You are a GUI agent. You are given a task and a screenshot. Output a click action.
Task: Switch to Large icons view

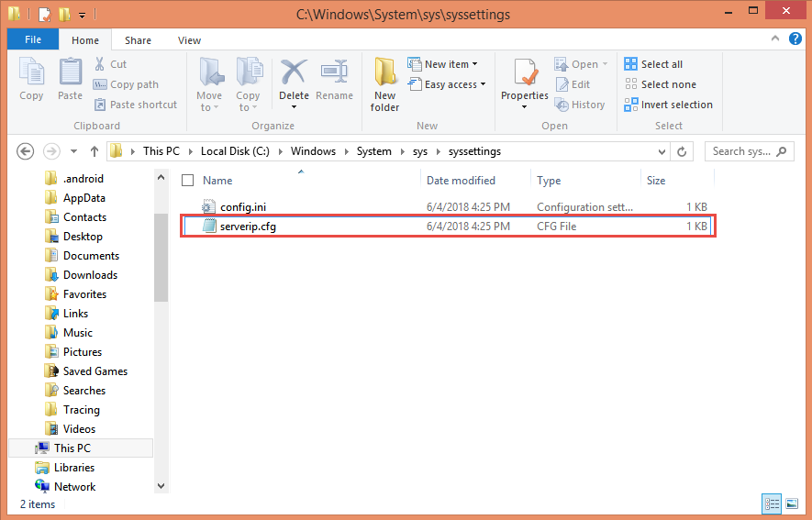click(792, 503)
